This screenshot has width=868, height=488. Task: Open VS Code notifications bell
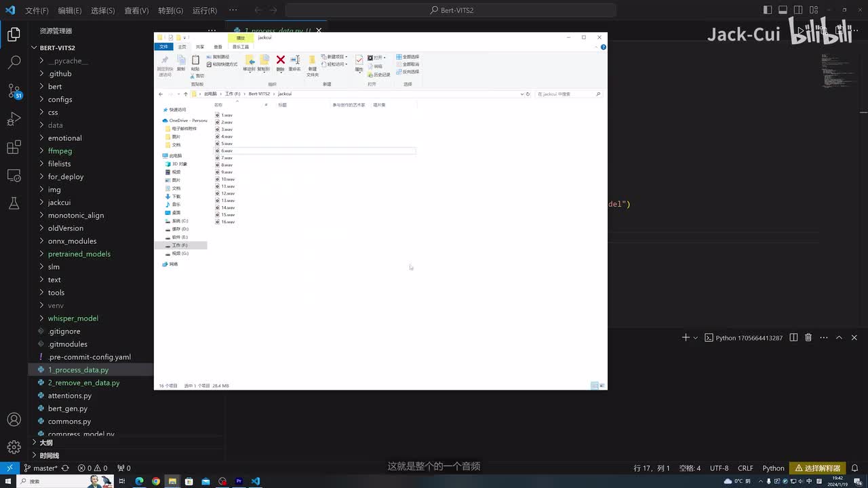[854, 468]
